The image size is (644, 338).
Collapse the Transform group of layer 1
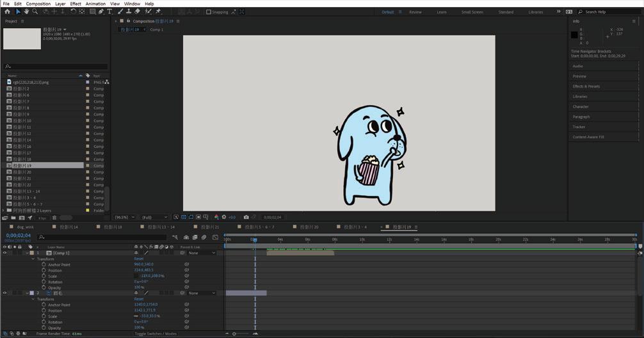click(33, 259)
